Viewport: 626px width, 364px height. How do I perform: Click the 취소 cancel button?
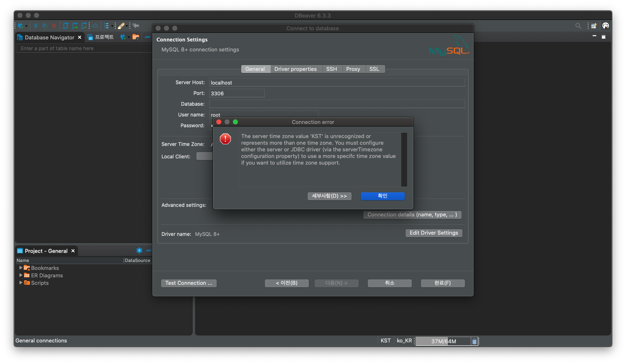(390, 283)
